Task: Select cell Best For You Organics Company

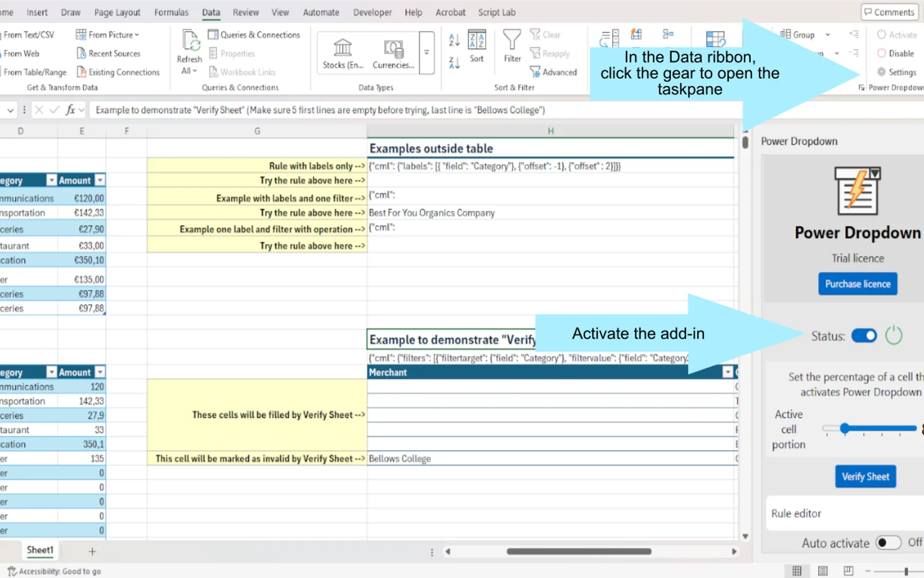Action: [550, 213]
